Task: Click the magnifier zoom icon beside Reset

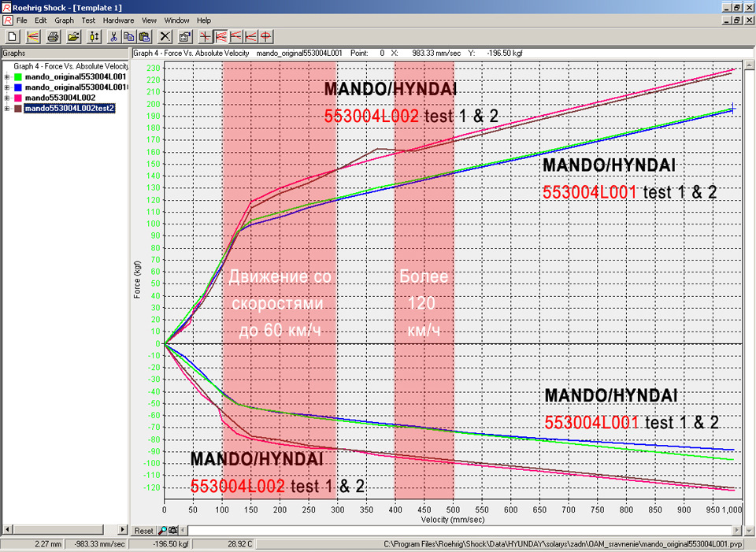Action: [162, 530]
